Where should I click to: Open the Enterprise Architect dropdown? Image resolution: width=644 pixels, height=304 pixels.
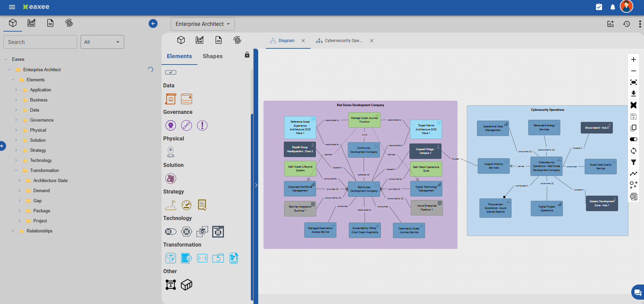tap(203, 24)
